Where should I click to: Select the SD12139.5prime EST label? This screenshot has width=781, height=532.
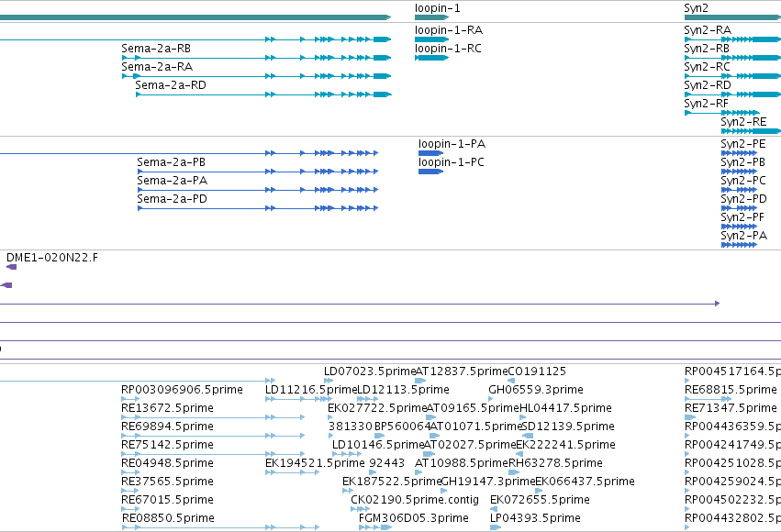click(568, 427)
